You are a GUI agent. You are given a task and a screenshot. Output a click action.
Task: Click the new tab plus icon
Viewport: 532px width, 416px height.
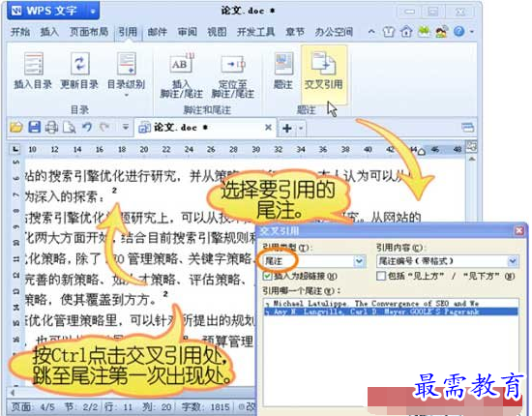coord(287,129)
